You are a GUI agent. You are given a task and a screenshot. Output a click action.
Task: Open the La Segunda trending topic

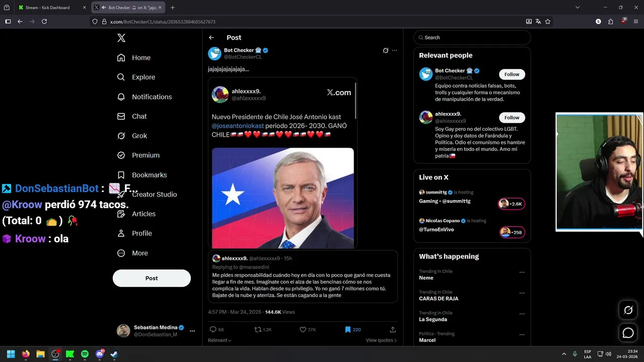pyautogui.click(x=433, y=319)
